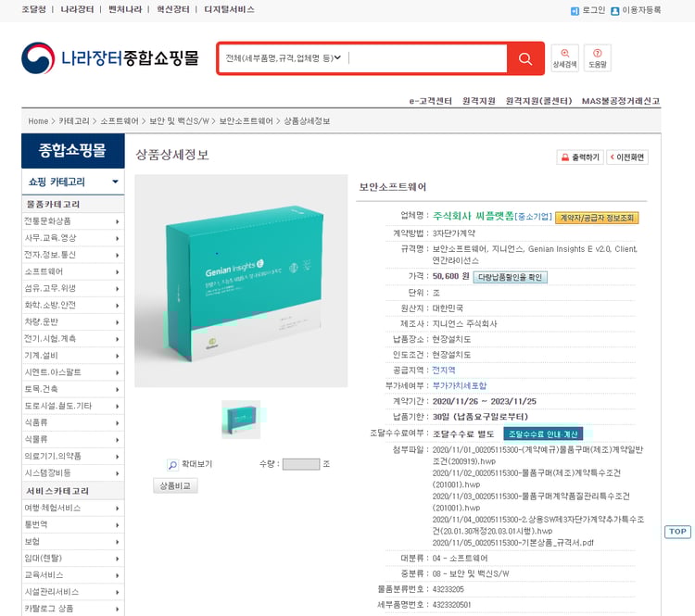Expand 차량.운반 category
This screenshot has width=695, height=616.
coord(72,322)
